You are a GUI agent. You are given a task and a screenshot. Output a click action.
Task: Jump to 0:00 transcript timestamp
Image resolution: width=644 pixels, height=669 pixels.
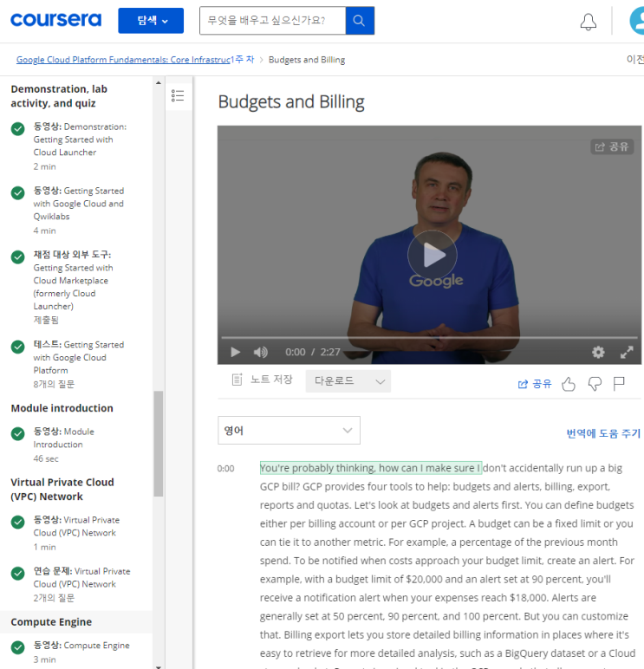click(x=225, y=469)
